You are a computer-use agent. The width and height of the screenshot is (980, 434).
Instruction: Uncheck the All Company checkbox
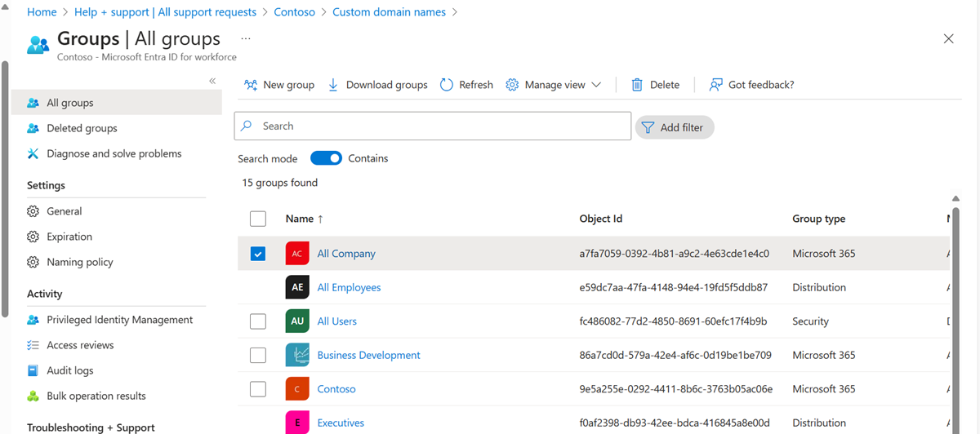tap(258, 254)
